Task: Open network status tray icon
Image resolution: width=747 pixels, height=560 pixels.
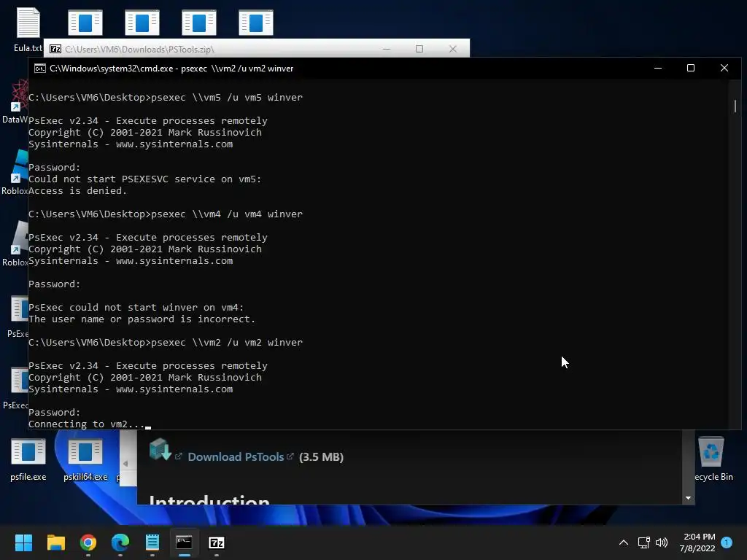Action: (643, 542)
